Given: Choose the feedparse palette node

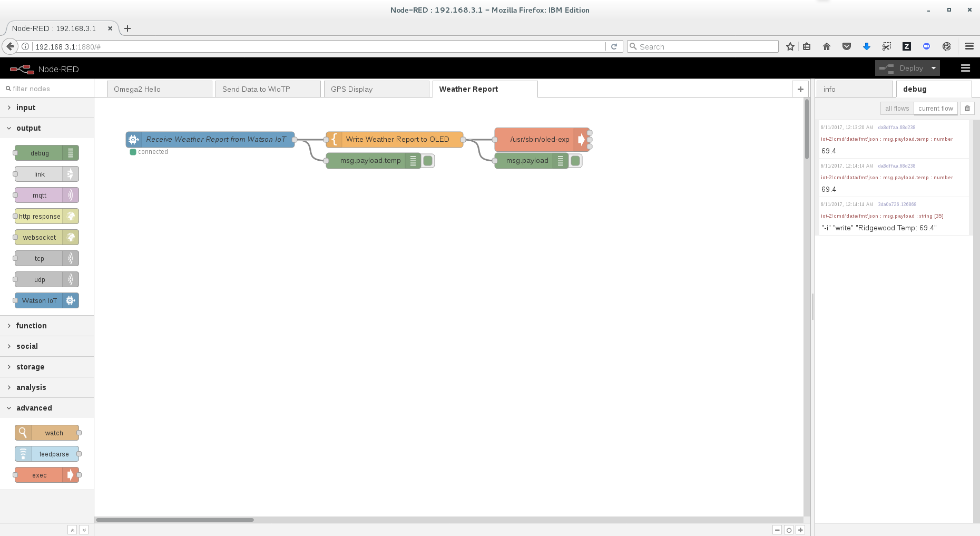Looking at the screenshot, I should [47, 454].
